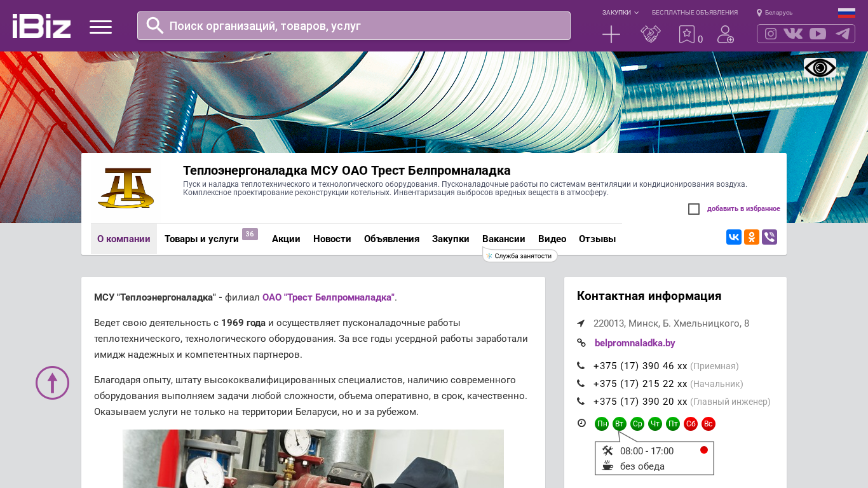Select Saturday (Сб) schedule day
868x488 pixels.
click(x=691, y=424)
